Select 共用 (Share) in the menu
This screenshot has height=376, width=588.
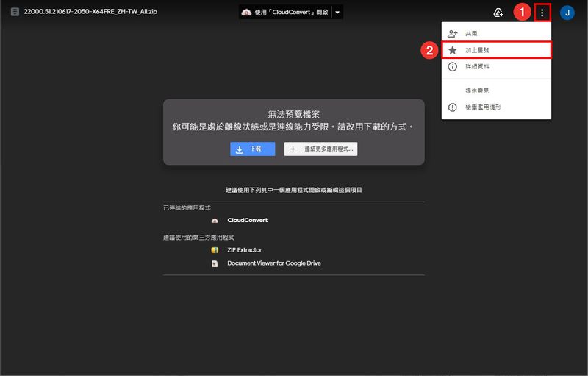click(496, 33)
